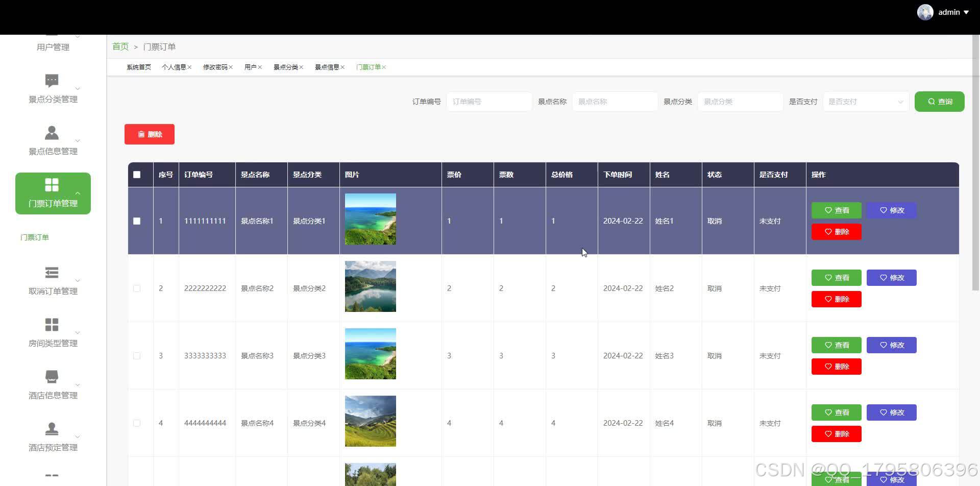The image size is (980, 486).
Task: Focus the 景点分类 search input
Action: (740, 102)
